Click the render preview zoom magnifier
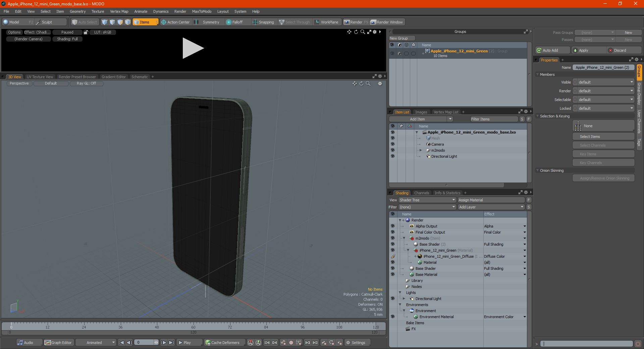Image resolution: width=644 pixels, height=349 pixels. coord(363,32)
